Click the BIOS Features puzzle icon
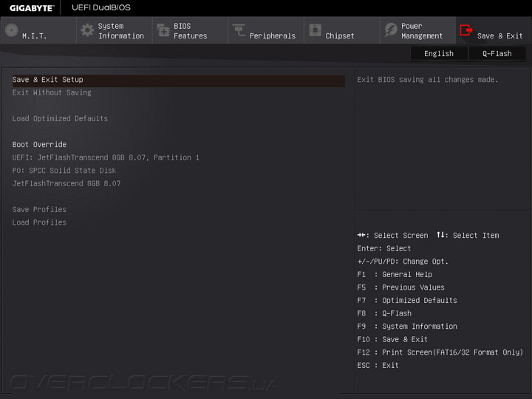The width and height of the screenshot is (532, 399). [x=163, y=31]
